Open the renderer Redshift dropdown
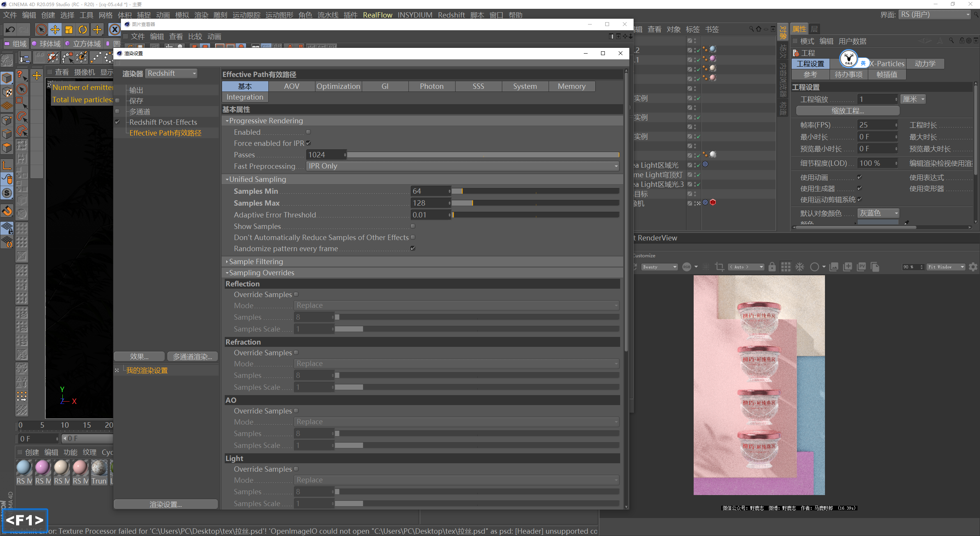Image resolution: width=980 pixels, height=536 pixels. tap(171, 74)
